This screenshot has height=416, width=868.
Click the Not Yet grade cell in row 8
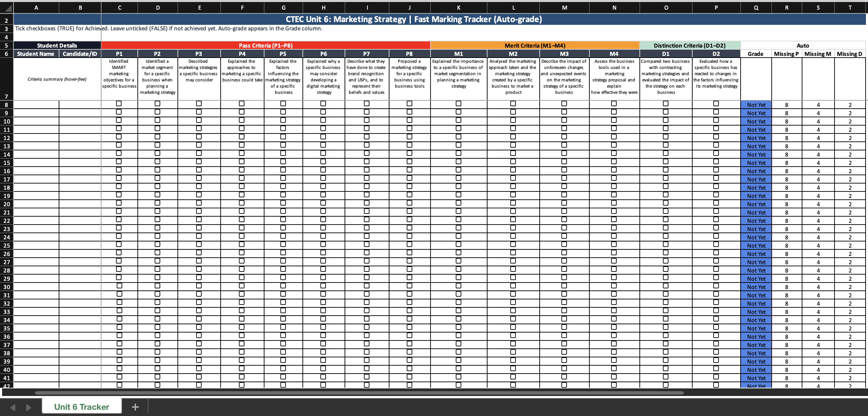click(756, 105)
